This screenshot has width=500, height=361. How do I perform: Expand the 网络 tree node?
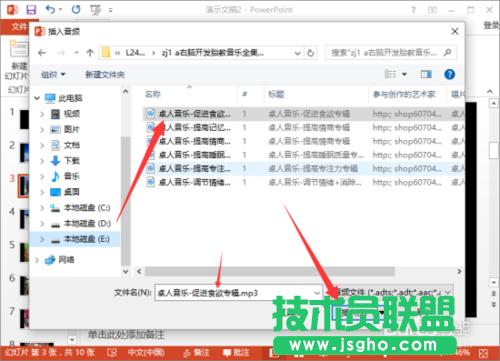click(x=37, y=260)
